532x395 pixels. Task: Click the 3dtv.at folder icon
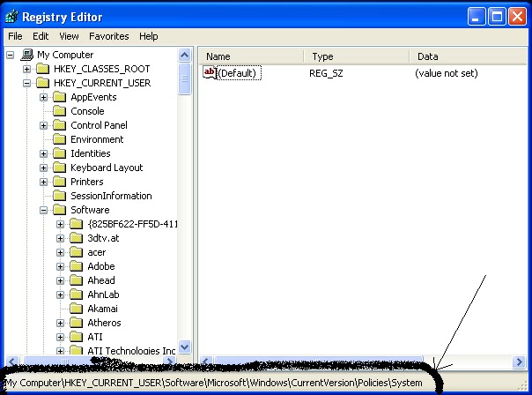click(77, 238)
